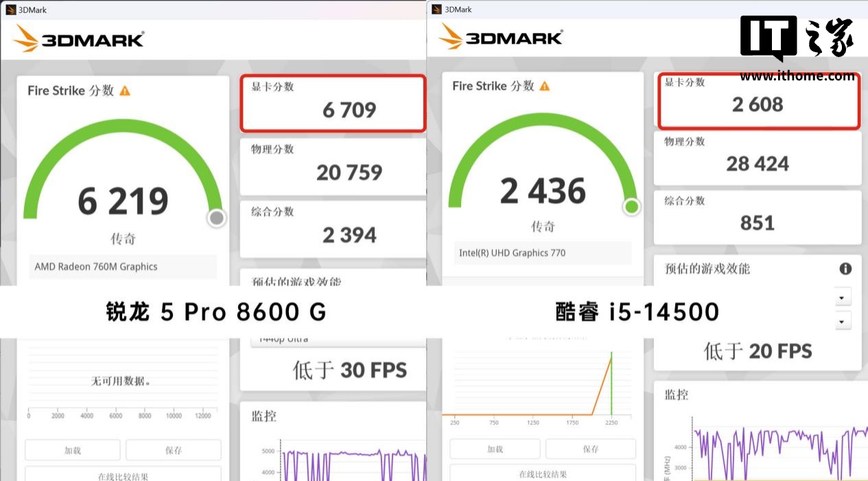Select the 物理分数 20 759 card
Viewport: 868px width, 481px height.
(x=333, y=166)
